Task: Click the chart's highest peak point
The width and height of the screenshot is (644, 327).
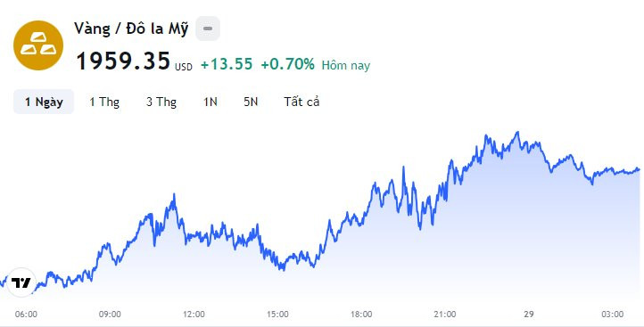Action: point(517,132)
